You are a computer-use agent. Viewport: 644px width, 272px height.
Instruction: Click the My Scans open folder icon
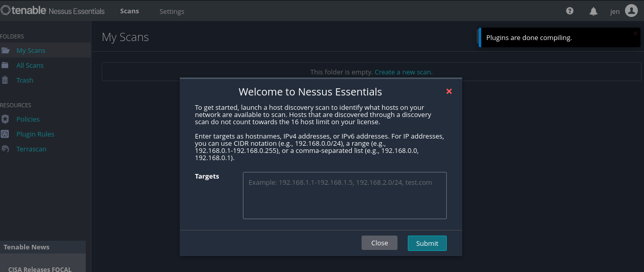[x=5, y=50]
